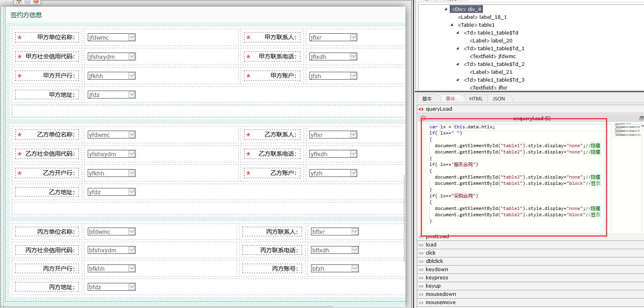Click the edit icon in the yfshxydm field
The height and width of the screenshot is (308, 644).
[132, 154]
